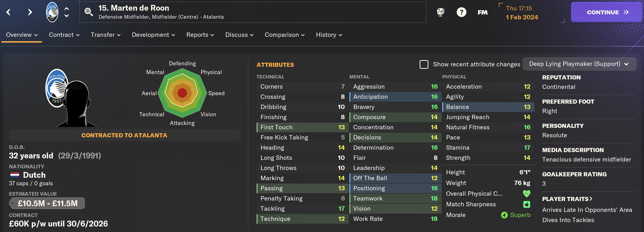Image resolution: width=644 pixels, height=232 pixels.
Task: Open the help question mark icon
Action: click(461, 12)
